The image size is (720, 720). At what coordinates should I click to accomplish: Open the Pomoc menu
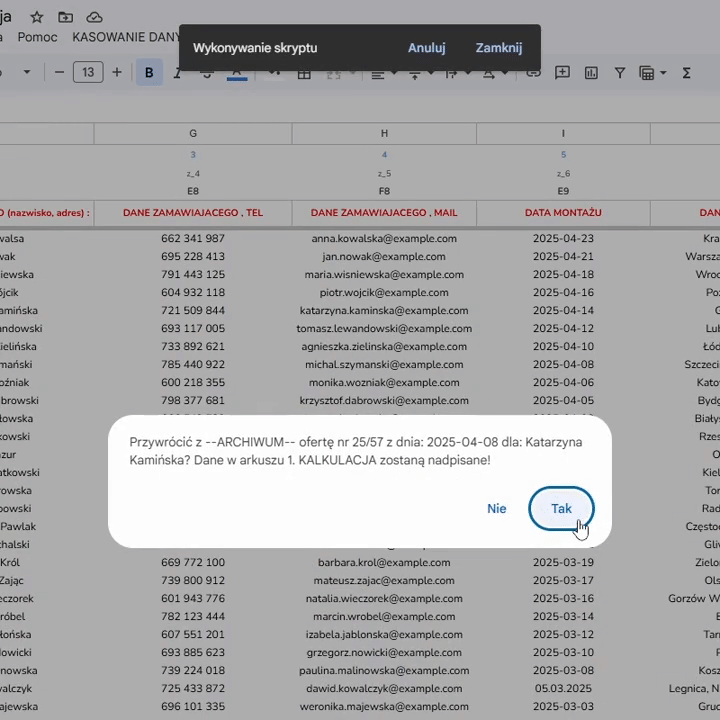37,37
